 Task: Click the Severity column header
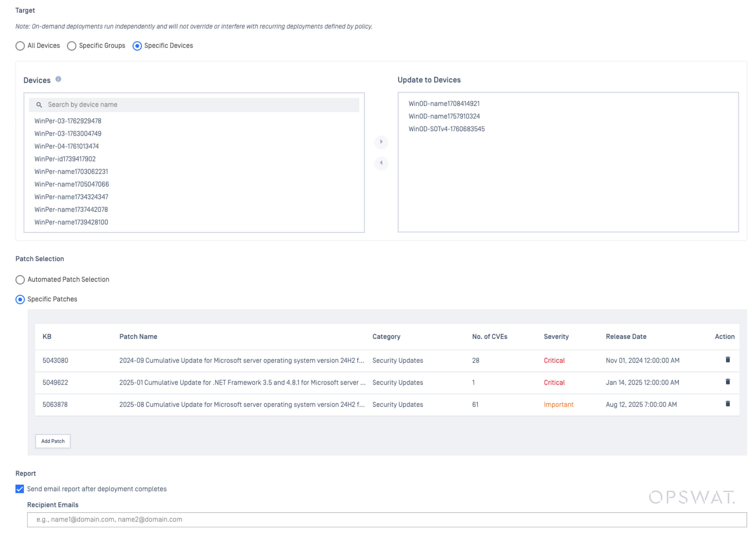pos(556,336)
